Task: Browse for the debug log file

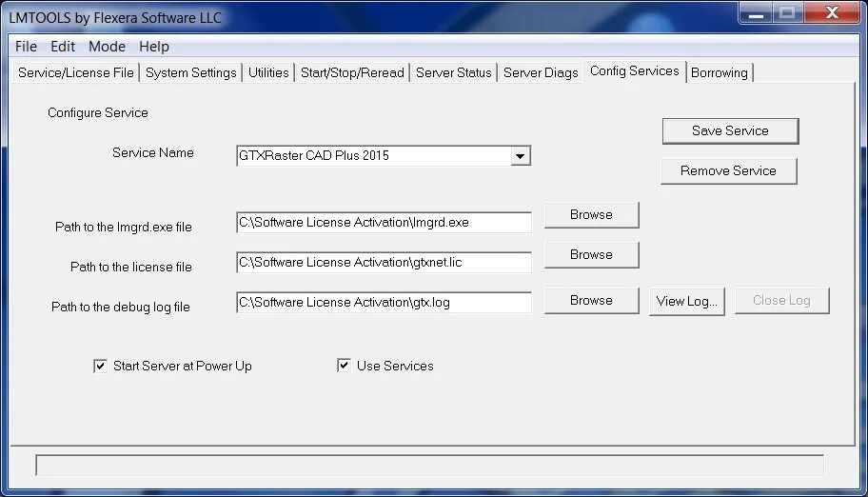Action: (x=591, y=300)
